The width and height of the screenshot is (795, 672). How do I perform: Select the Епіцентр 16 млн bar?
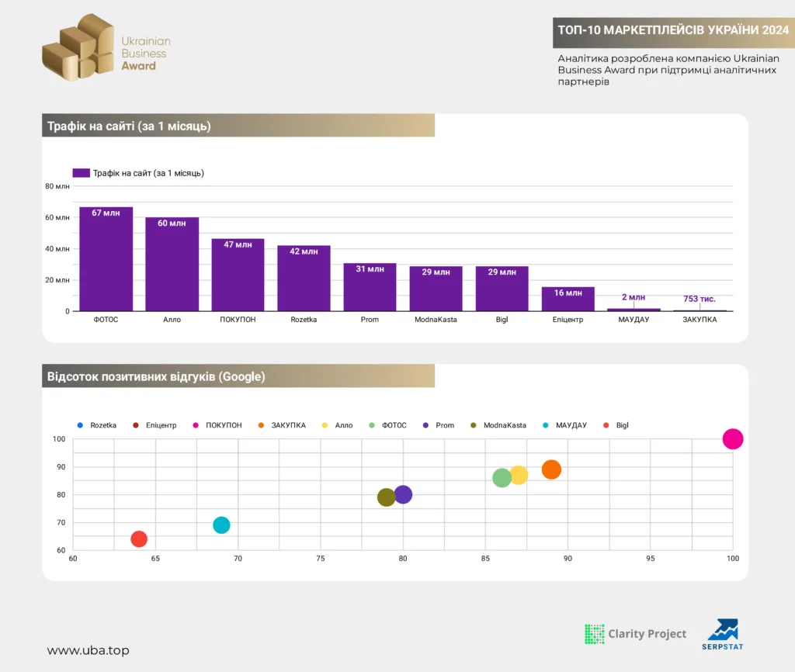click(568, 299)
